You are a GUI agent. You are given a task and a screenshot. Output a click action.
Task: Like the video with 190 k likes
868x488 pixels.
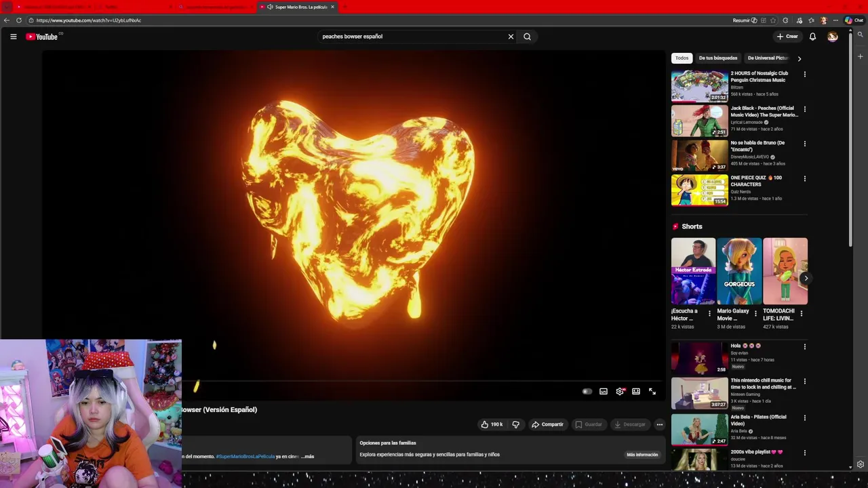(x=492, y=424)
